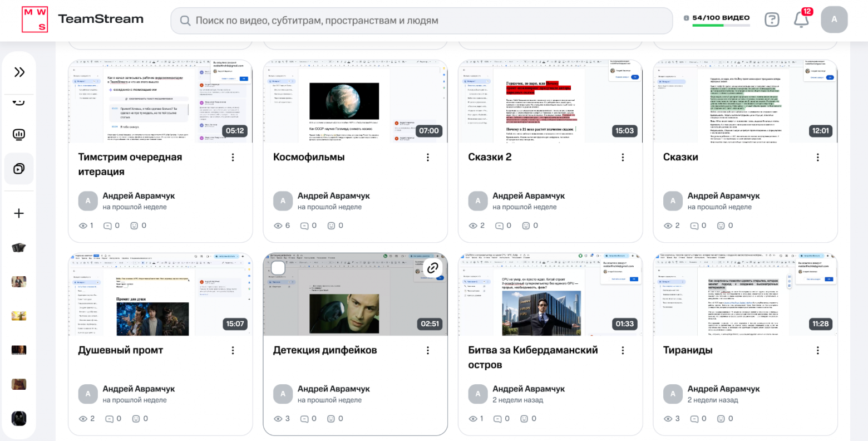Focus the video search field
This screenshot has height=441, width=868.
[x=422, y=21]
